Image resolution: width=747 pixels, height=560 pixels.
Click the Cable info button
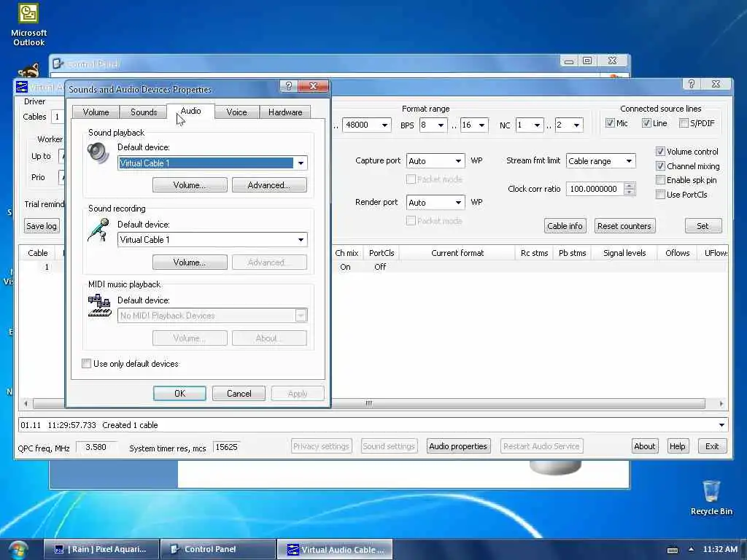(x=565, y=226)
